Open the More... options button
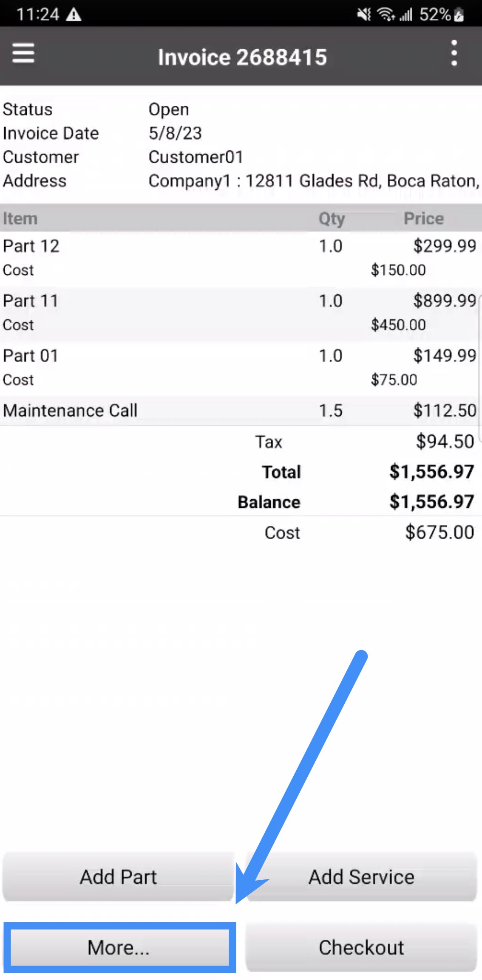The height and width of the screenshot is (980, 482). (x=119, y=947)
